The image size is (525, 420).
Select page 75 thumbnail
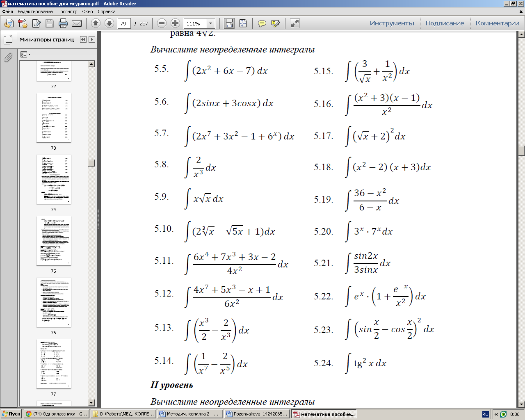tap(53, 241)
